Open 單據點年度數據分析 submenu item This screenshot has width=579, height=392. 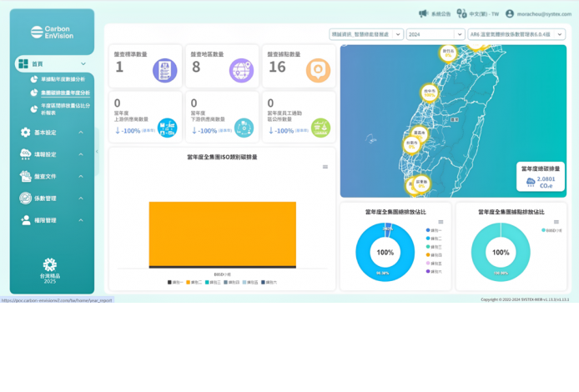[x=60, y=78]
